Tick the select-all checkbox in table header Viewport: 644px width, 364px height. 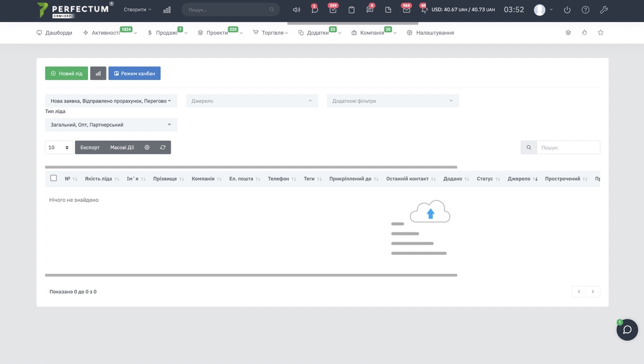54,178
